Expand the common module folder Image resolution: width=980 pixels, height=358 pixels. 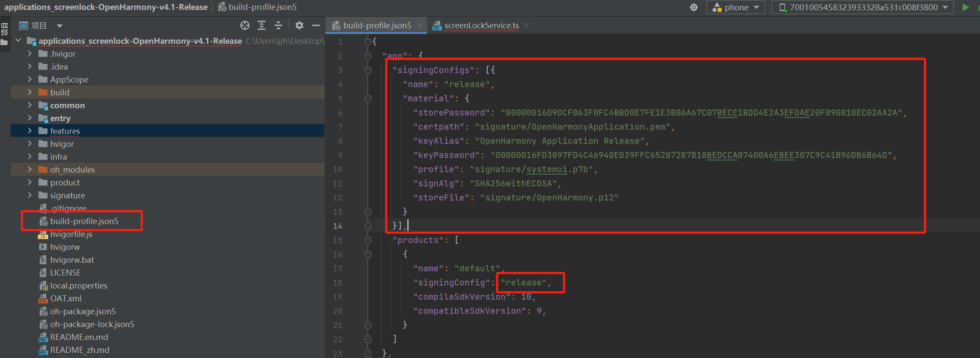(30, 105)
